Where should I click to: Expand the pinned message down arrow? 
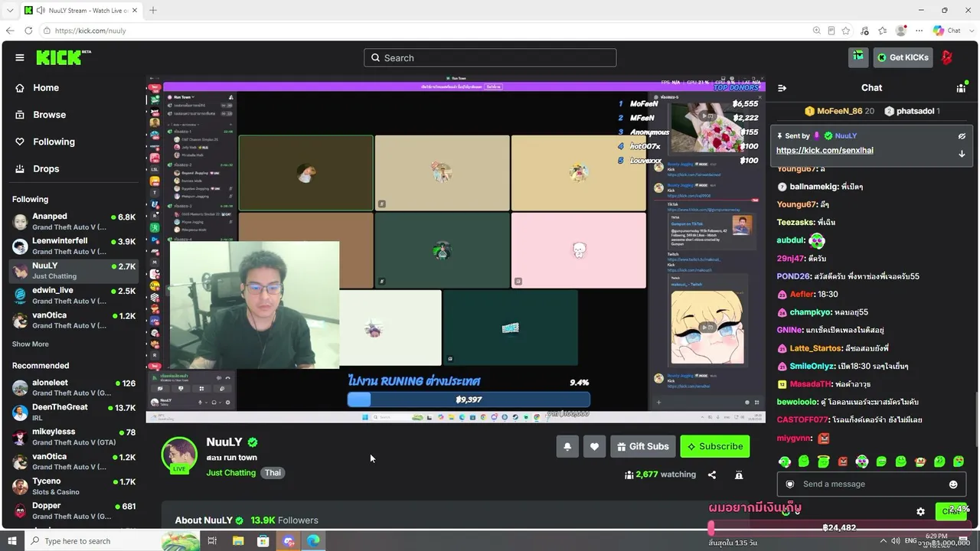(x=962, y=154)
